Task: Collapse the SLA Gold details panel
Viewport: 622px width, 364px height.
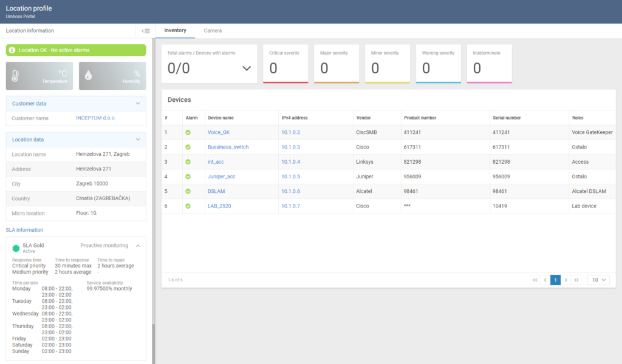Action: click(x=138, y=246)
